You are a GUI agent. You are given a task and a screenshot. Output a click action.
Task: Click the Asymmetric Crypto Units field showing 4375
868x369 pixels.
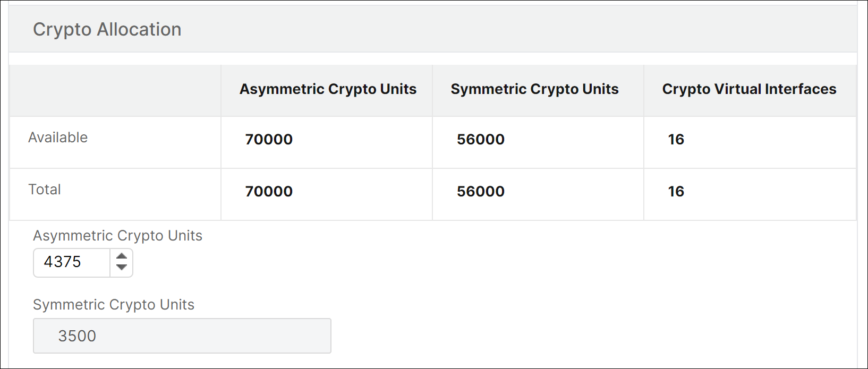tap(72, 262)
